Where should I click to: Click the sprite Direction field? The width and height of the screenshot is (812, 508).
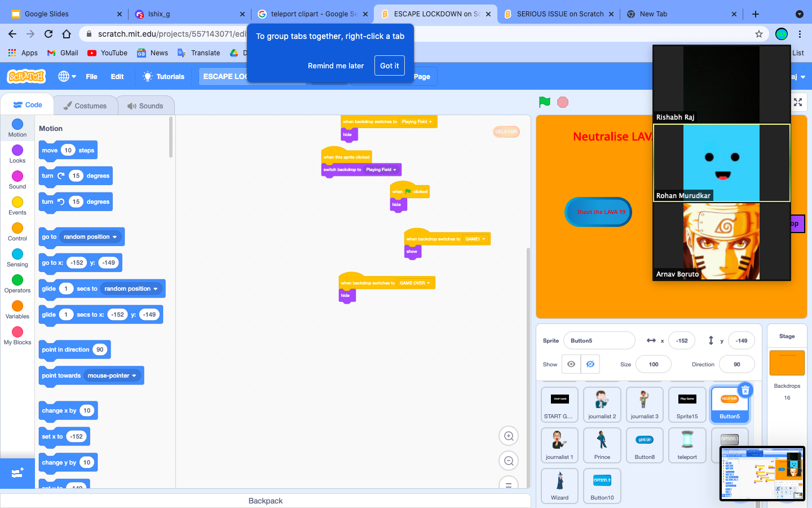(737, 364)
